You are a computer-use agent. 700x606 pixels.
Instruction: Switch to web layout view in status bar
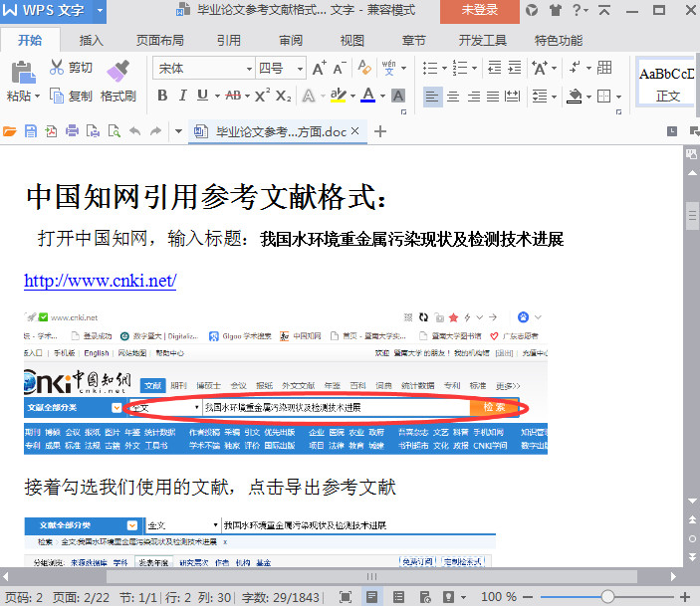(425, 597)
